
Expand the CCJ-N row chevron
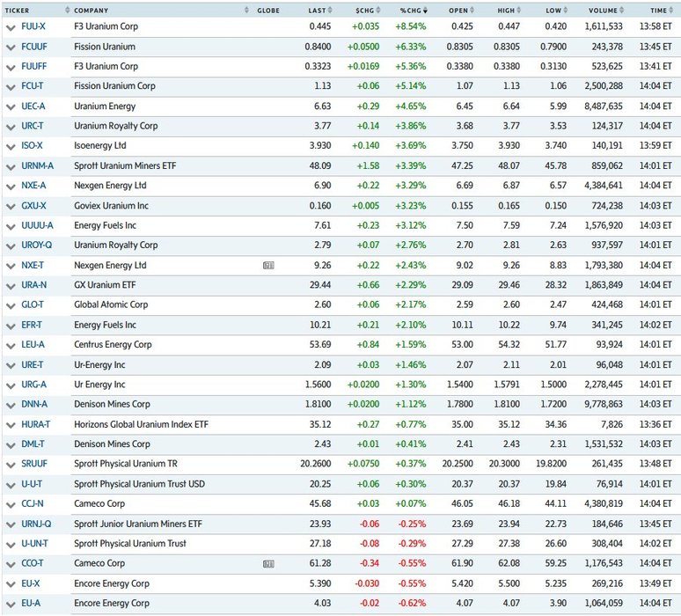click(11, 504)
